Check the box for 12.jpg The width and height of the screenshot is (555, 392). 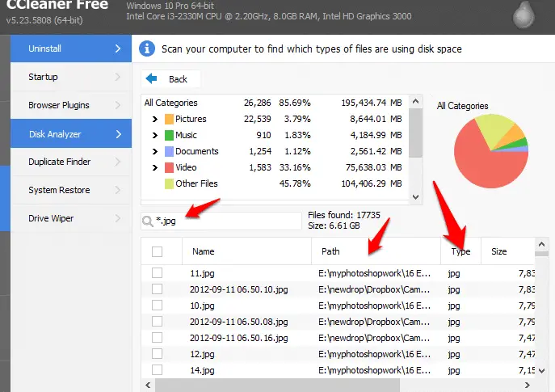point(158,354)
